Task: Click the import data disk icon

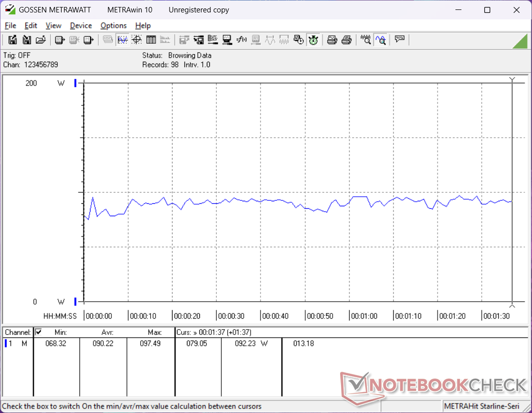Action: point(27,40)
